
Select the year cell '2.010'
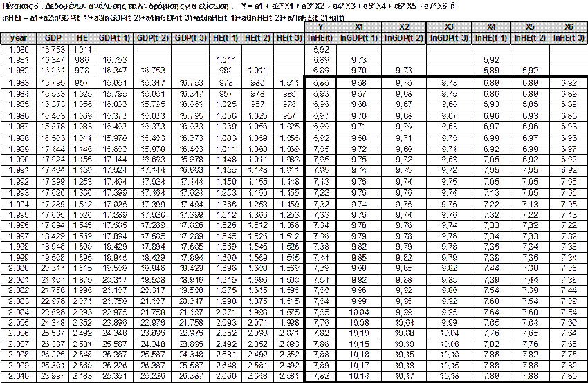coord(19,376)
